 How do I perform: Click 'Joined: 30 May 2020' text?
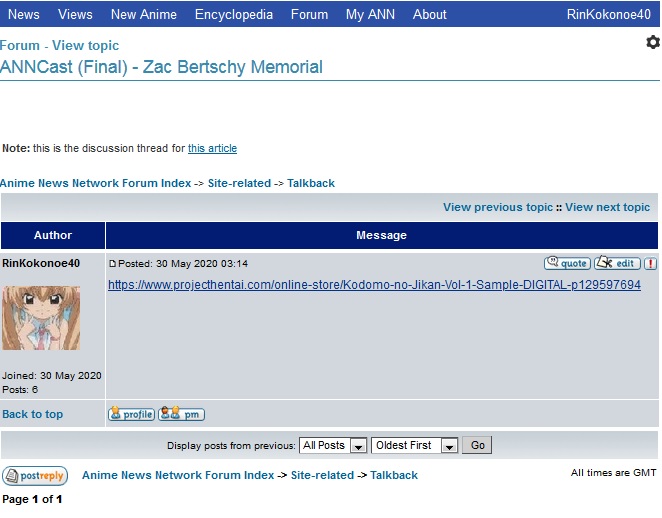(52, 376)
